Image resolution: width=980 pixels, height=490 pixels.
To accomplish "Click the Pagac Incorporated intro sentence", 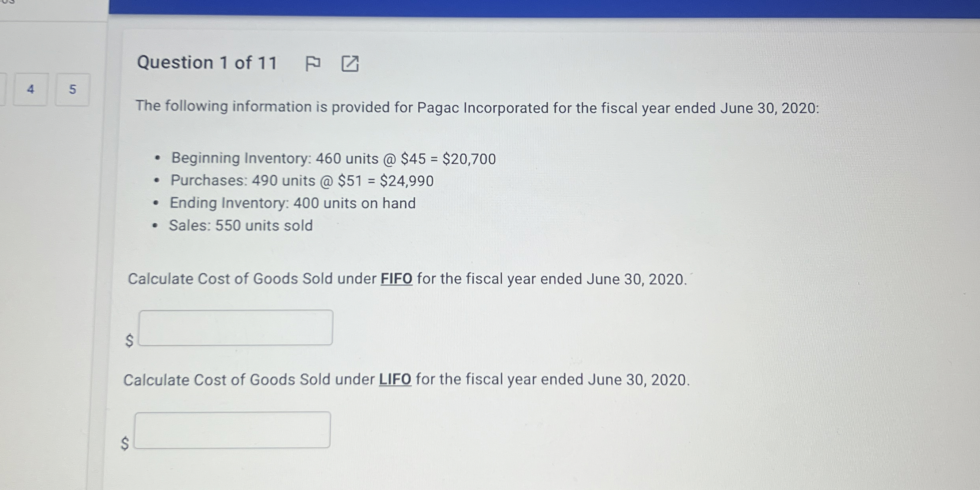I will [477, 107].
